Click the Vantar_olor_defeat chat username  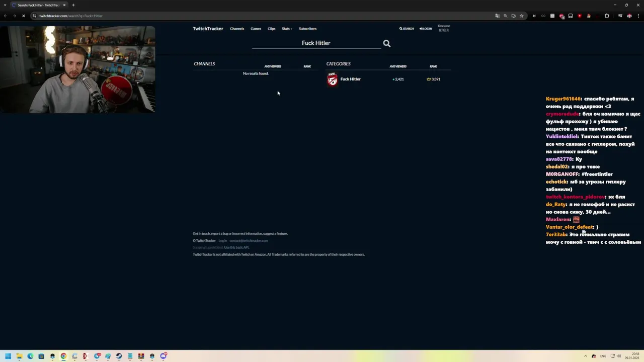570,227
